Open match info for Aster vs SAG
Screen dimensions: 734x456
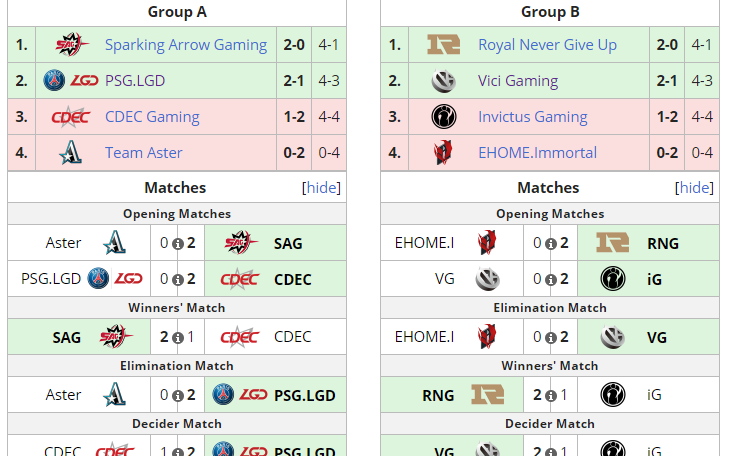pos(177,243)
